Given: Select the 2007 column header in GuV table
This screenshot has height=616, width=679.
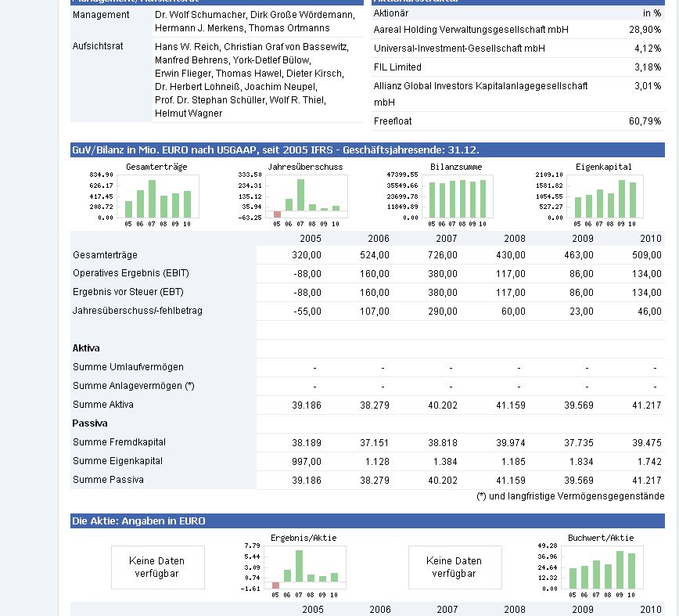Looking at the screenshot, I should 446,238.
